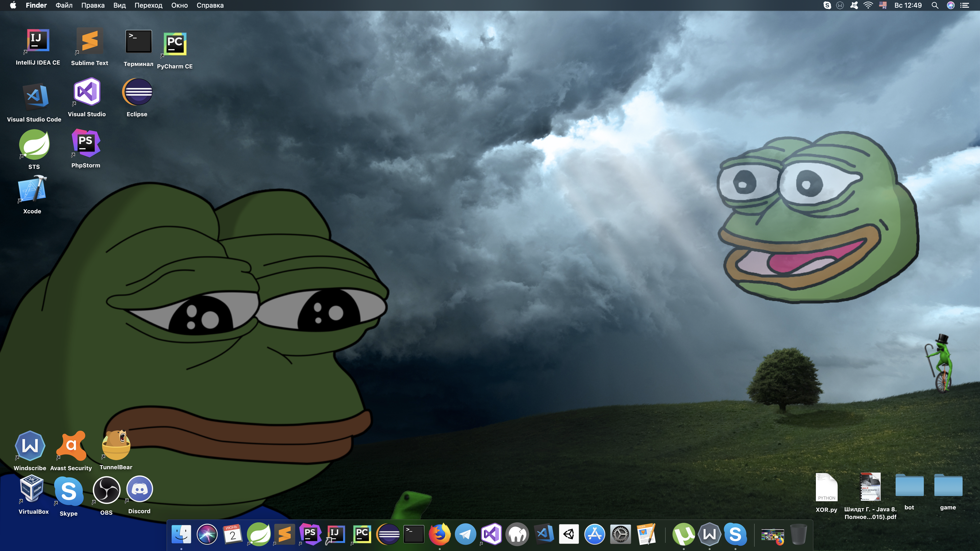This screenshot has height=551, width=980.
Task: Select the game folder
Action: (x=948, y=485)
